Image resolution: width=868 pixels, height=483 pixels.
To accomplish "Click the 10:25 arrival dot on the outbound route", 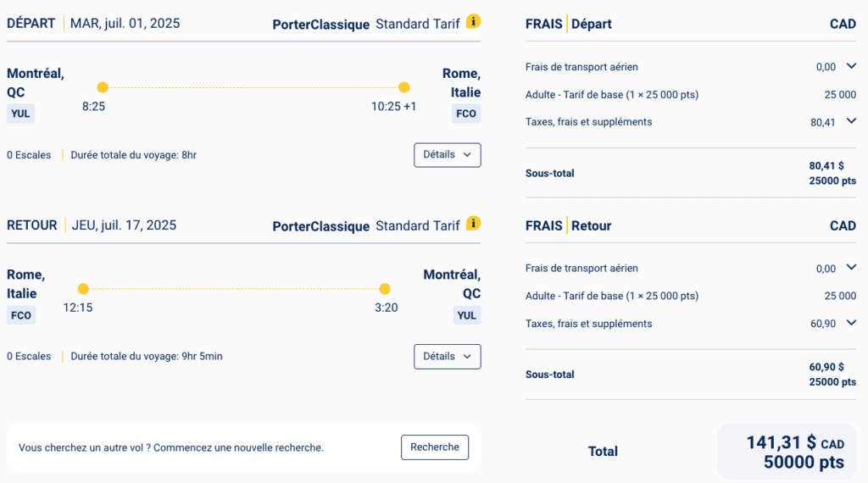I will 404,87.
